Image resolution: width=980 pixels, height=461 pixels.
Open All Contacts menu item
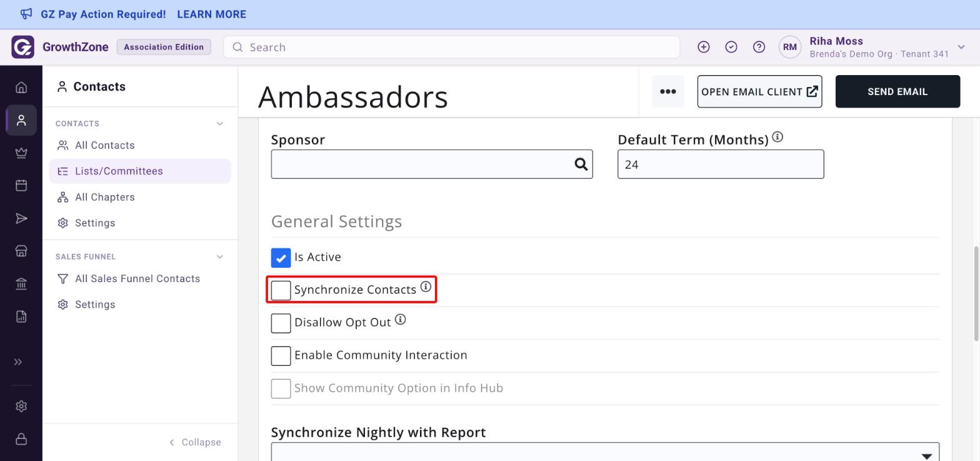[140, 145]
